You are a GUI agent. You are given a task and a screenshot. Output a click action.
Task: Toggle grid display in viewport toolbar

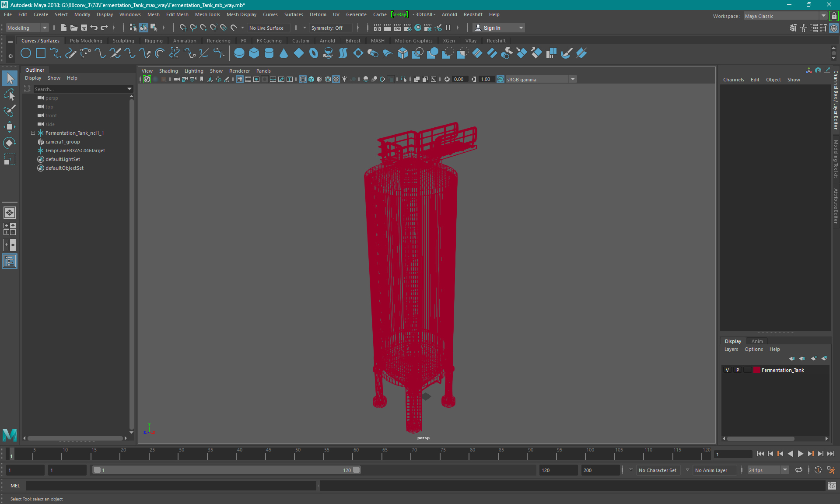tap(240, 79)
